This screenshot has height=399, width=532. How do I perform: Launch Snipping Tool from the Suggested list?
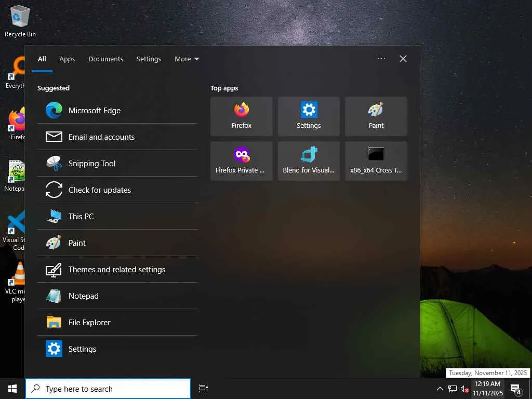(117, 163)
